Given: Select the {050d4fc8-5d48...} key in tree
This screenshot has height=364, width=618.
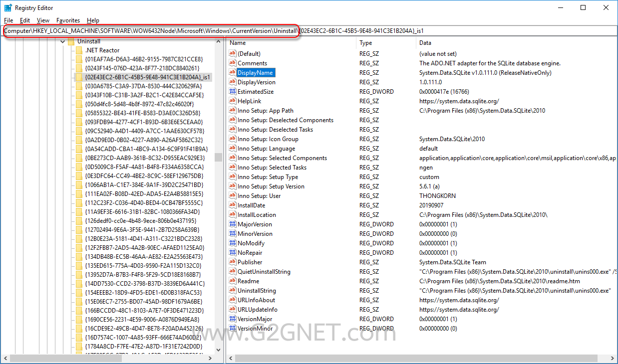Looking at the screenshot, I should 139,104.
